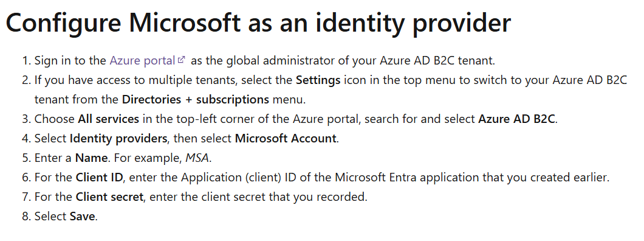
Task: Click the italic MSA example text
Action: pos(197,158)
